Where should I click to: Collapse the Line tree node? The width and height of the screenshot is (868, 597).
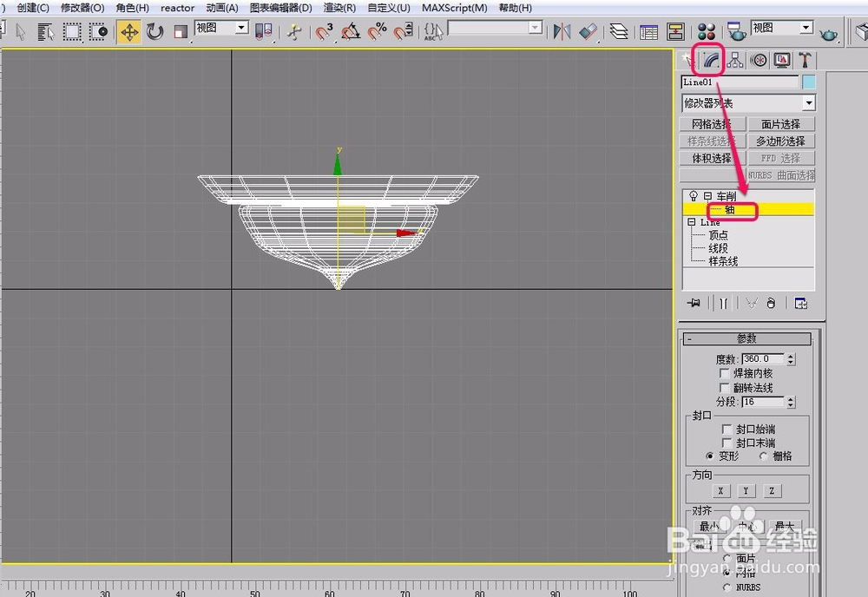[692, 222]
